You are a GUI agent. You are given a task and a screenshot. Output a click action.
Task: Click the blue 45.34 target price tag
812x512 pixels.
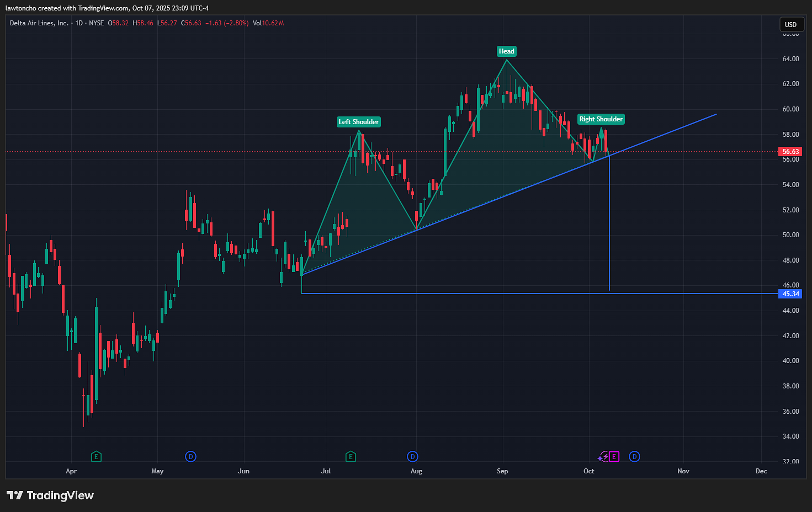coord(790,294)
